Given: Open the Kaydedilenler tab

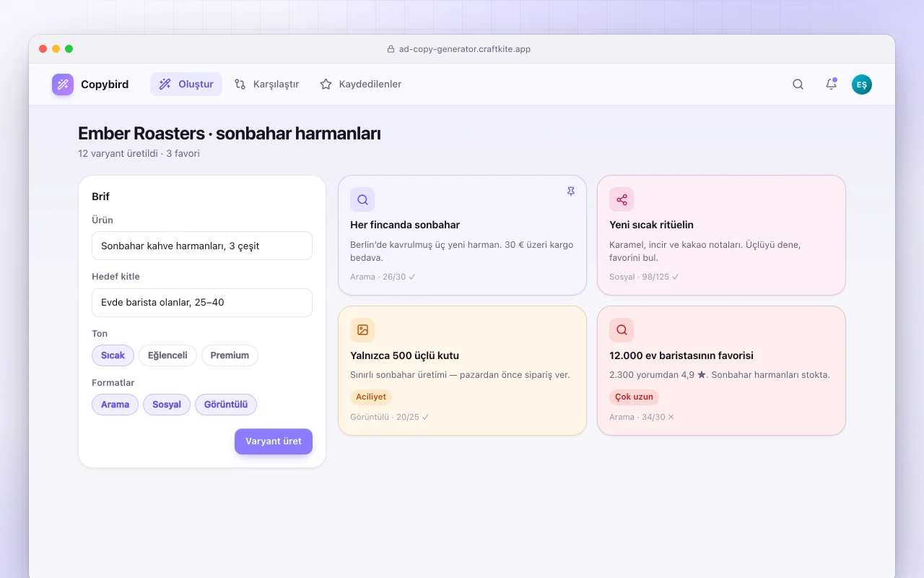Looking at the screenshot, I should (x=360, y=85).
